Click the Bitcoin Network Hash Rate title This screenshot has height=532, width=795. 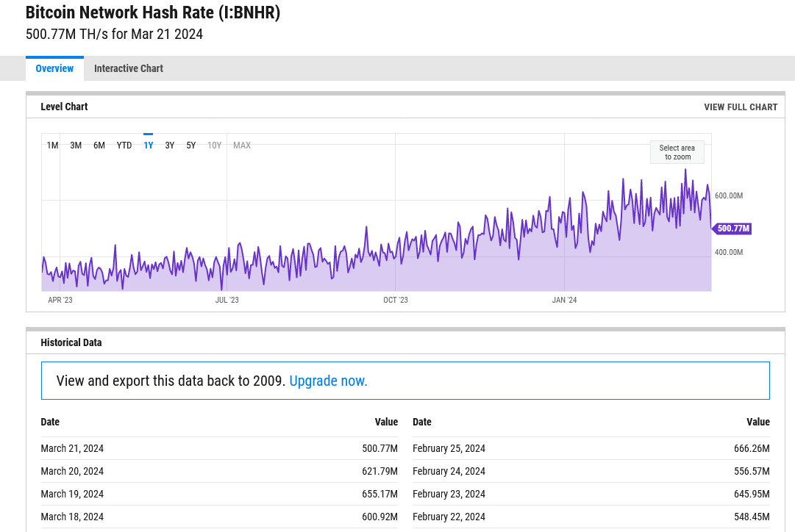(x=153, y=12)
